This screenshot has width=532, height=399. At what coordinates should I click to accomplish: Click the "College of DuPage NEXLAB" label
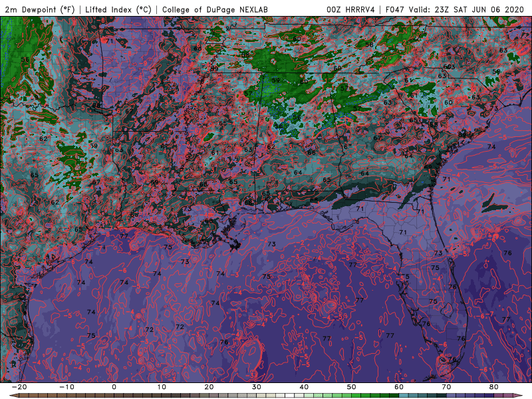pos(215,9)
